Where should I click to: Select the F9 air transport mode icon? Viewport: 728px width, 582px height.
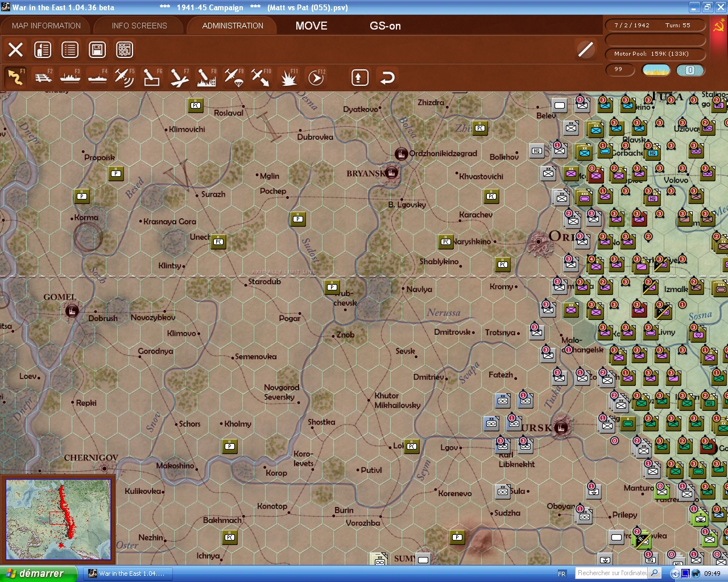point(234,77)
